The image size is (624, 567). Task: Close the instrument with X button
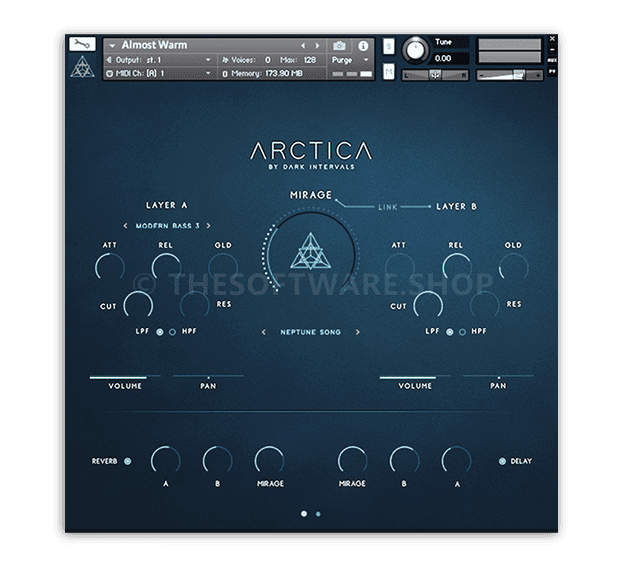pyautogui.click(x=552, y=39)
